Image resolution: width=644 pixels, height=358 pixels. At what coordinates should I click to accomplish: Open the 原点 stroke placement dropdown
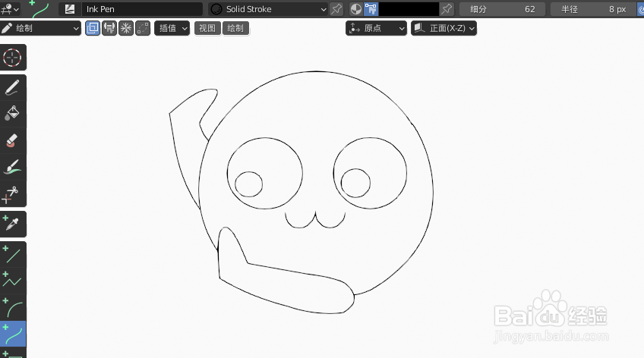point(376,28)
